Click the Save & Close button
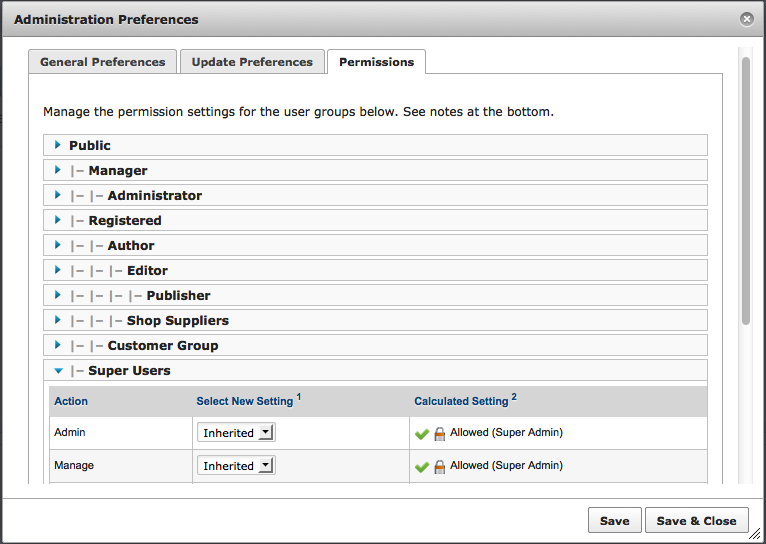Image resolution: width=766 pixels, height=544 pixels. click(x=695, y=520)
